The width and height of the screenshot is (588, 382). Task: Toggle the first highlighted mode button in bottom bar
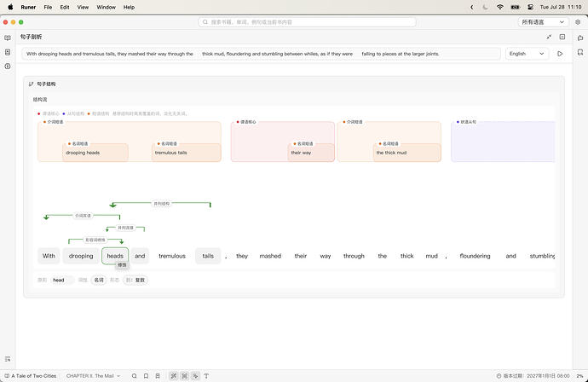pyautogui.click(x=174, y=376)
